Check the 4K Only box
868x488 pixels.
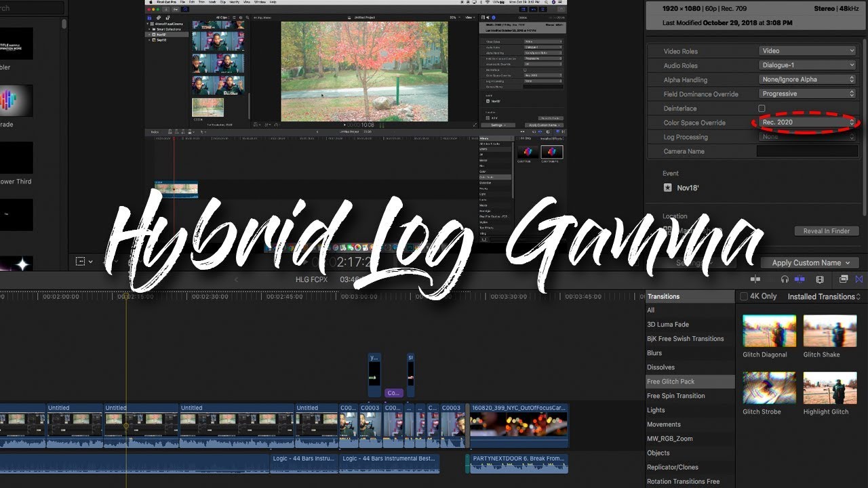(x=744, y=296)
